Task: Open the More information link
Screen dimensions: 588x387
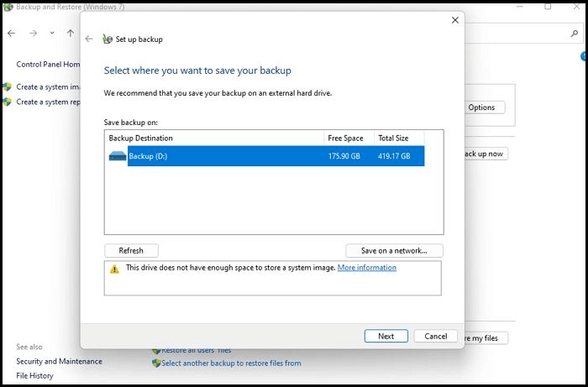Action: [x=367, y=268]
